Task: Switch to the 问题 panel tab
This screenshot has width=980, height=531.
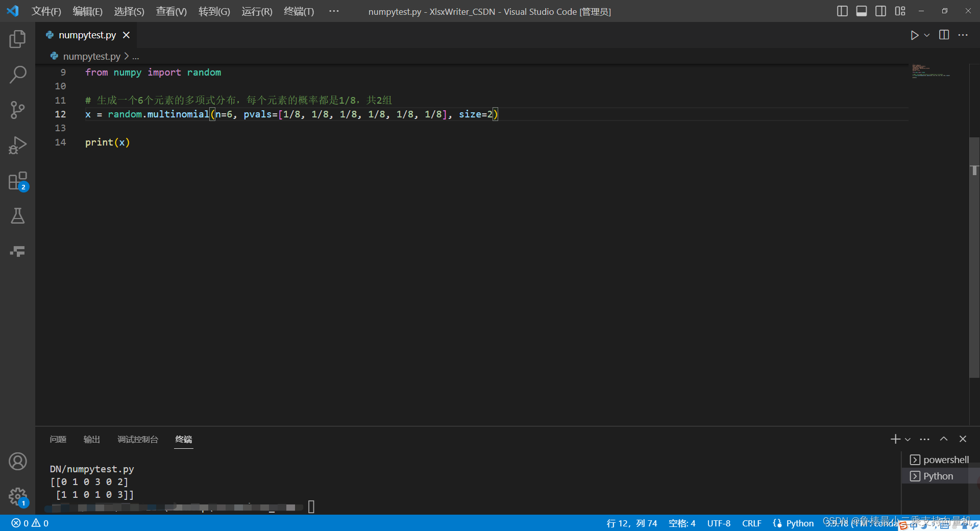Action: (x=58, y=439)
